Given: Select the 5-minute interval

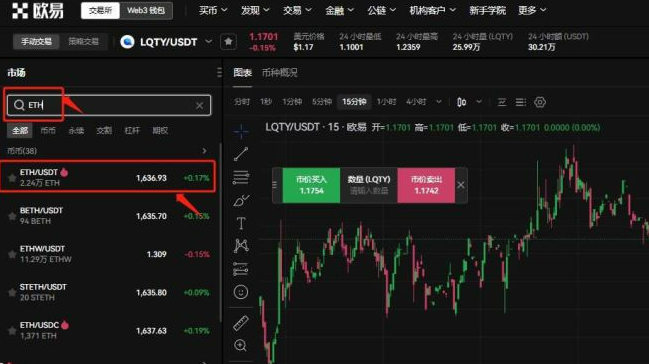Looking at the screenshot, I should click(x=322, y=102).
